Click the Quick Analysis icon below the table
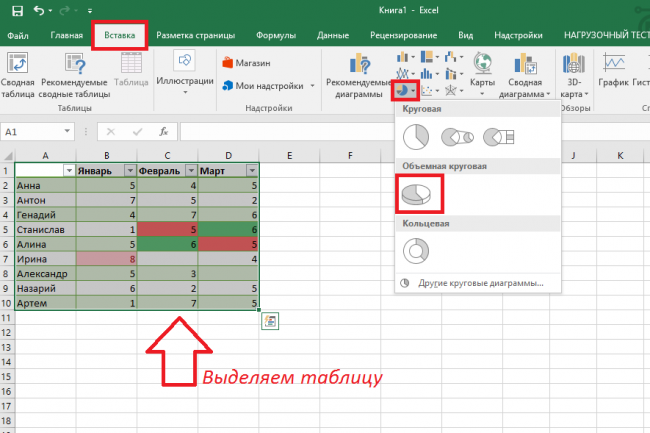 coord(270,321)
